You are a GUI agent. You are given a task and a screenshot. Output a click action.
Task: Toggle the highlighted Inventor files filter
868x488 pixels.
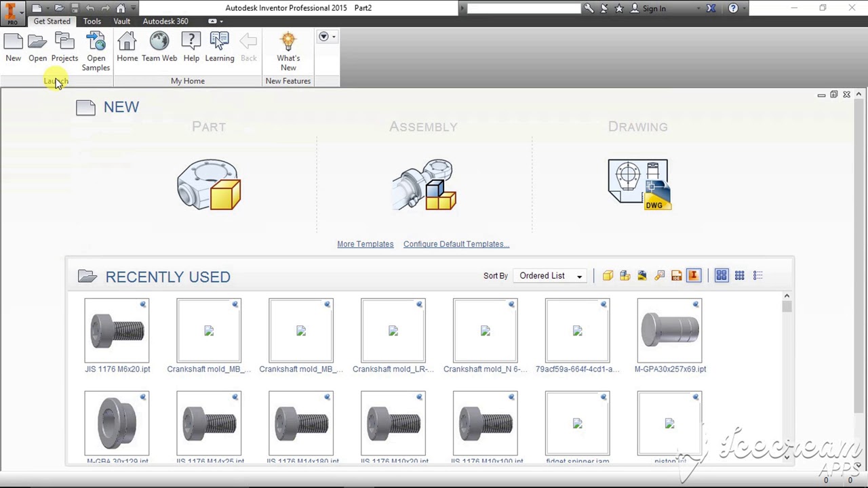693,275
